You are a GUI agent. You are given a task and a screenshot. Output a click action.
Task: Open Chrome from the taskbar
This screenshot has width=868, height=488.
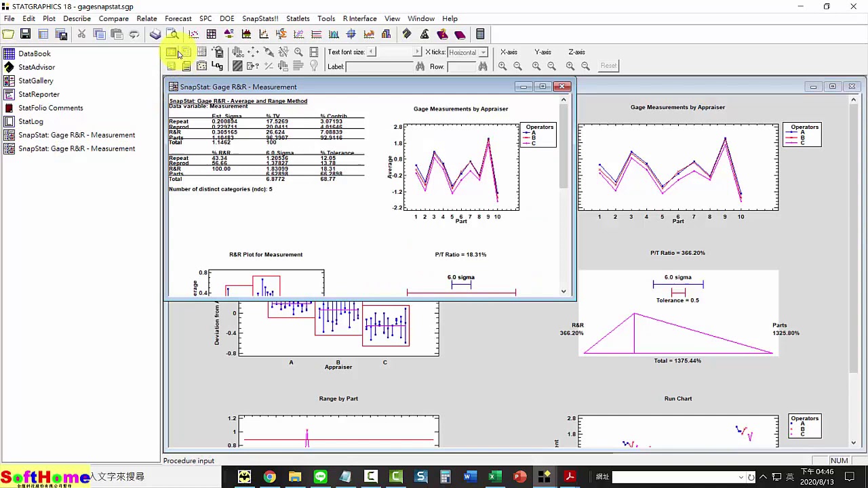click(269, 477)
